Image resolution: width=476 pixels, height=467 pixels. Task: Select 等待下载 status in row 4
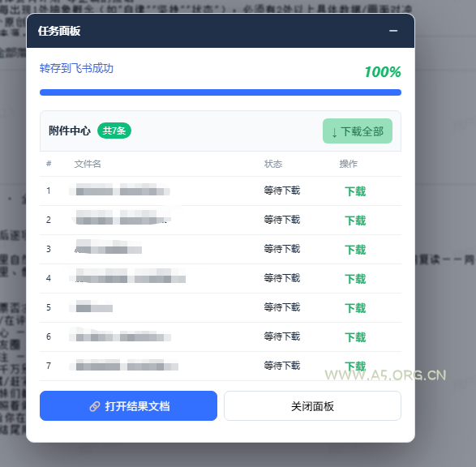click(282, 278)
